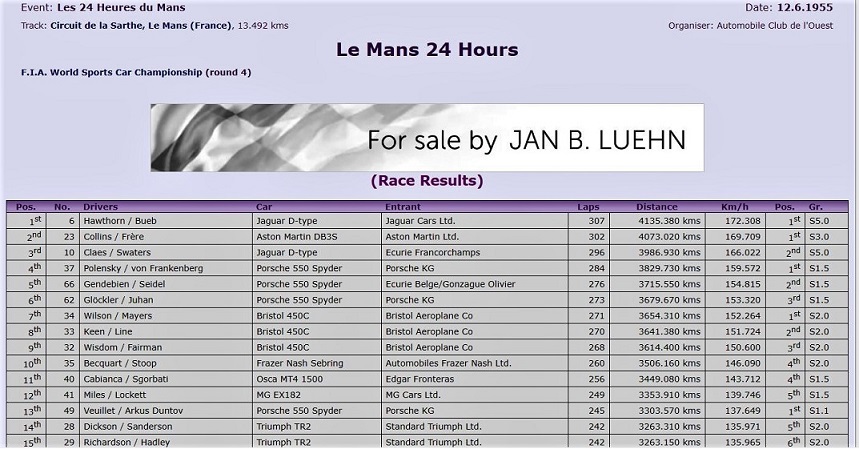
Task: Click the Laps column header
Action: coord(588,207)
